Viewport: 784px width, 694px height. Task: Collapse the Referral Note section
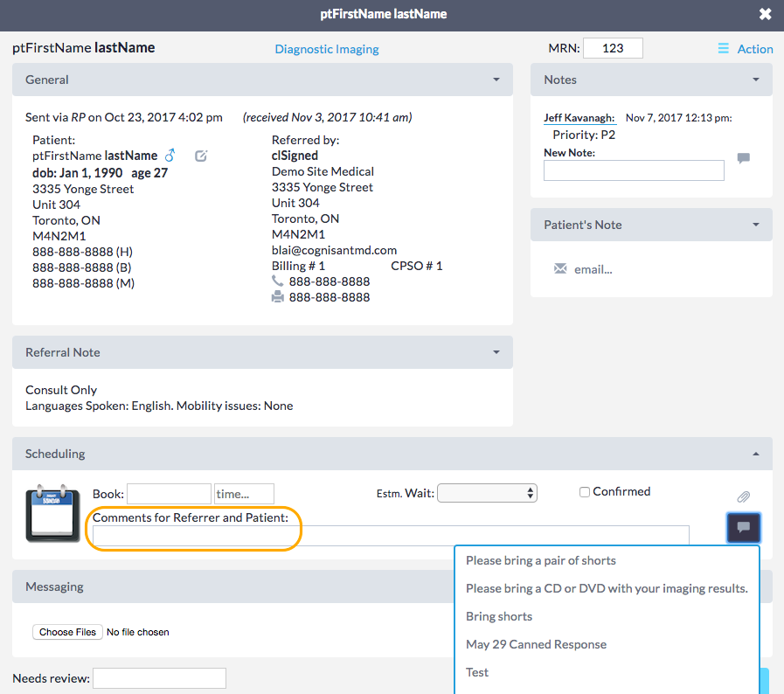pyautogui.click(x=496, y=352)
